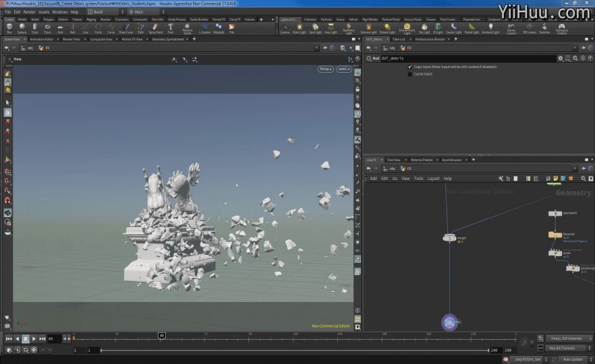Jump to the first frame
The height and width of the screenshot is (364, 595).
pos(9,338)
